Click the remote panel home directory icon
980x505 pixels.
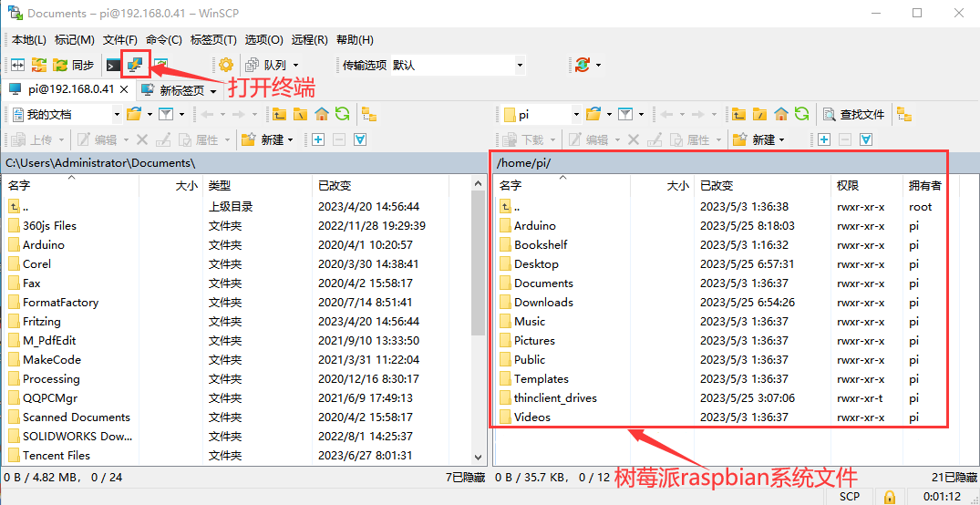pos(780,114)
